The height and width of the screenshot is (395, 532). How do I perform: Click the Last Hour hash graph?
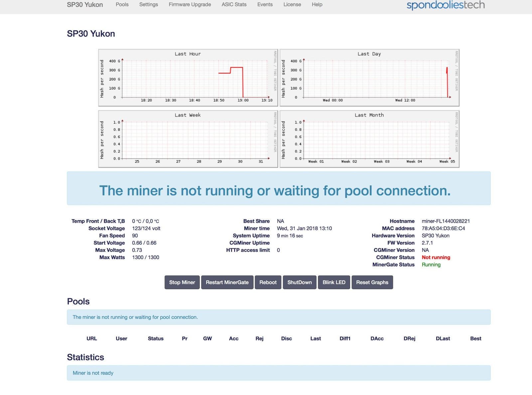point(188,78)
